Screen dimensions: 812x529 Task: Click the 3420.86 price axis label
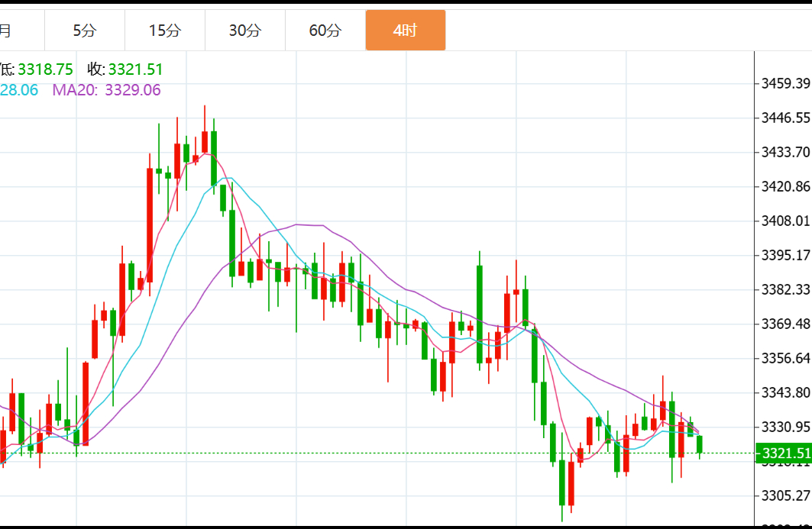(785, 186)
